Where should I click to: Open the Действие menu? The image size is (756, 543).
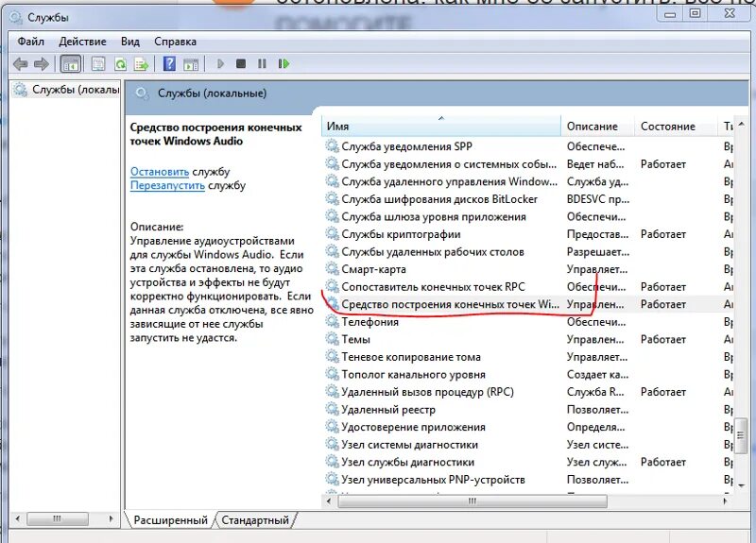coord(82,42)
